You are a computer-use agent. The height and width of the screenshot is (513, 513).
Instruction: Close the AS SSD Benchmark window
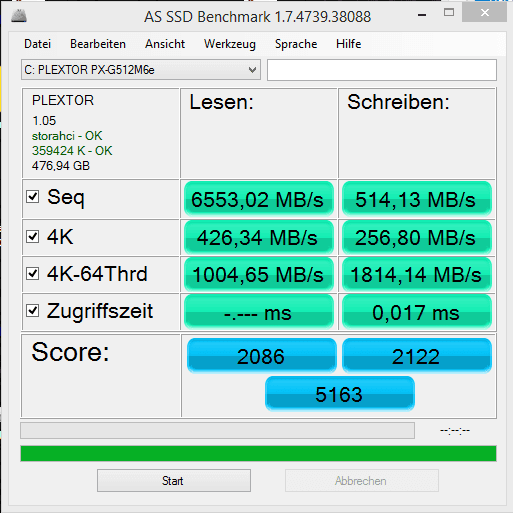point(484,13)
